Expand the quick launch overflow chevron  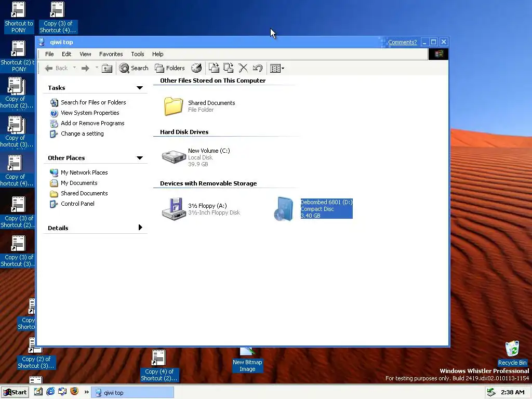click(x=87, y=392)
